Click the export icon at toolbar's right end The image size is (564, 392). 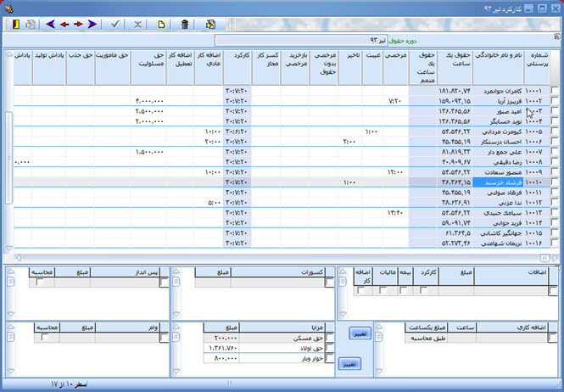click(x=210, y=25)
